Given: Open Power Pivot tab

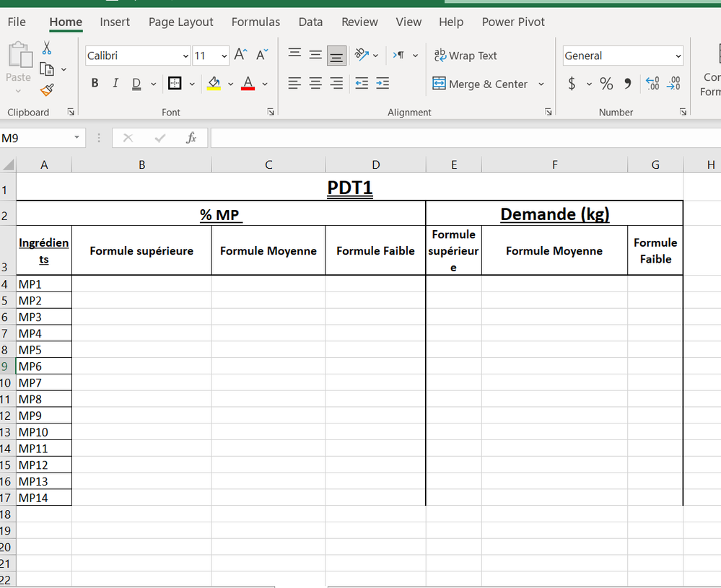Looking at the screenshot, I should (513, 22).
